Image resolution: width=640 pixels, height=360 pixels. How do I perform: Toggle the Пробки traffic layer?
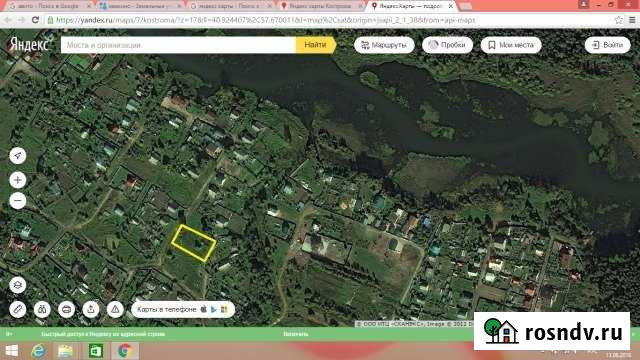coord(447,45)
